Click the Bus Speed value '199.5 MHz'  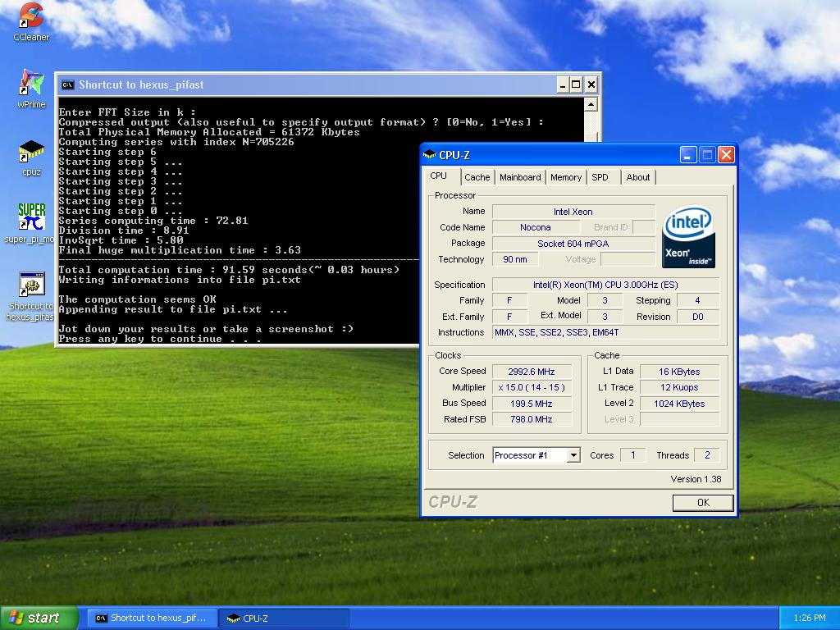tap(532, 404)
